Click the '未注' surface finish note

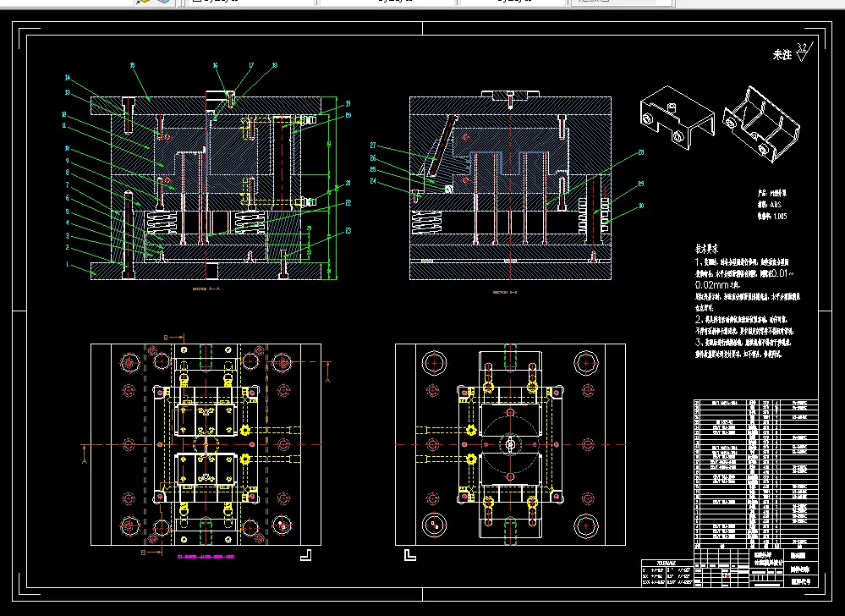point(782,55)
